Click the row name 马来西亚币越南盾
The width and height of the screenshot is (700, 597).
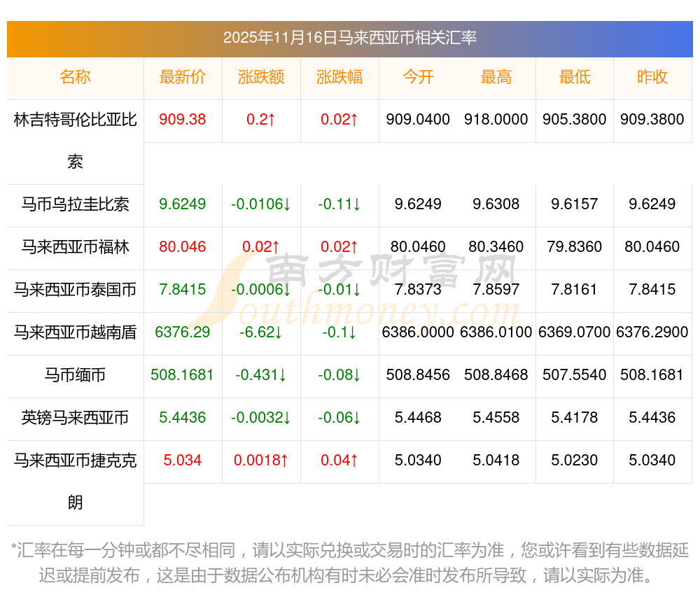[75, 332]
